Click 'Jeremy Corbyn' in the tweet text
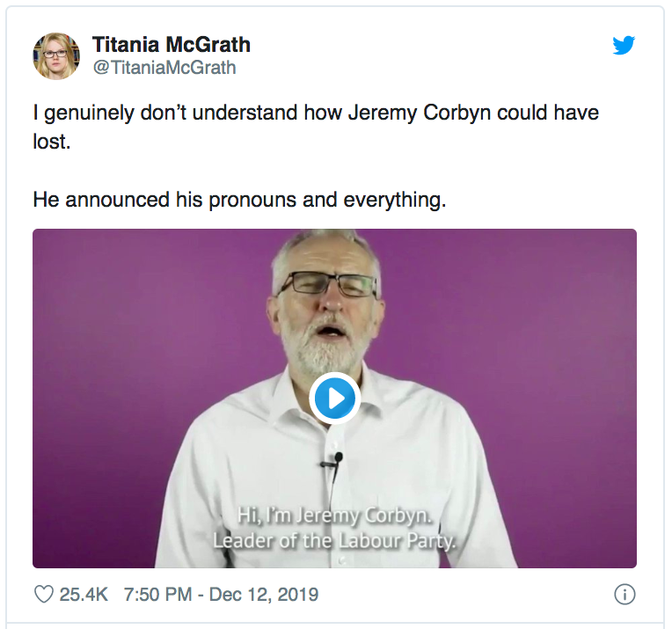Image resolution: width=672 pixels, height=629 pixels. (420, 113)
